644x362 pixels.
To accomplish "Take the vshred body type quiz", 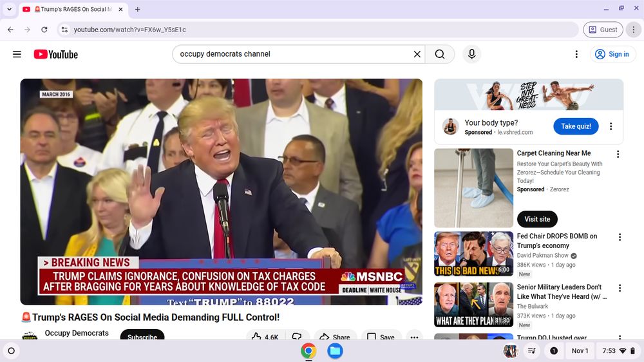I will pyautogui.click(x=576, y=126).
